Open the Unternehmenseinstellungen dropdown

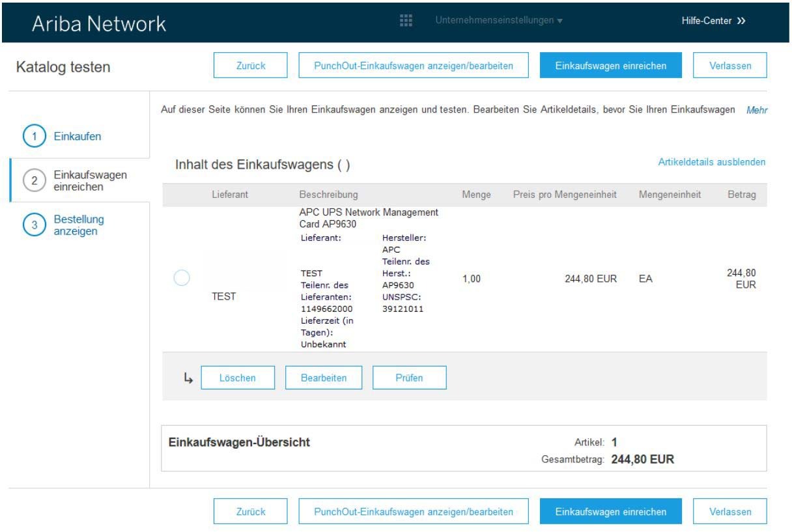pyautogui.click(x=498, y=21)
